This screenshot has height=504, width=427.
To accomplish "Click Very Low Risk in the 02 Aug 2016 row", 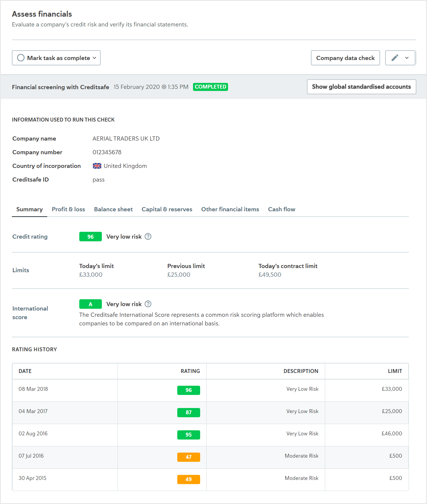I will point(302,434).
